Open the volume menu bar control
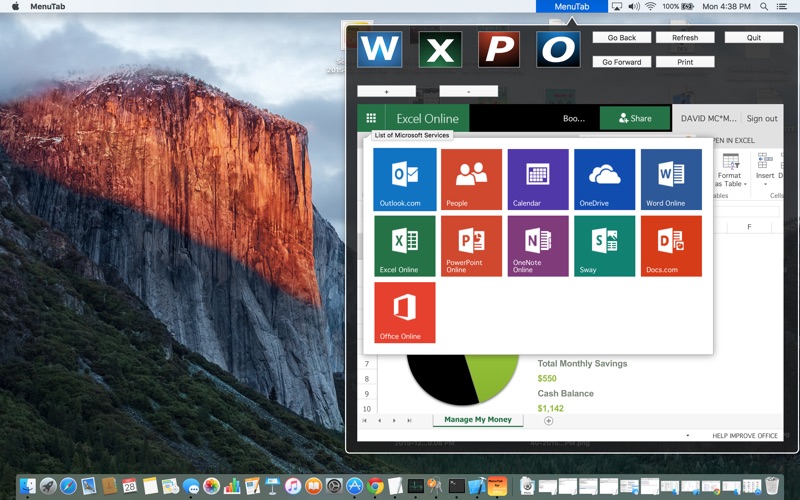Viewport: 800px width, 500px height. 634,7
